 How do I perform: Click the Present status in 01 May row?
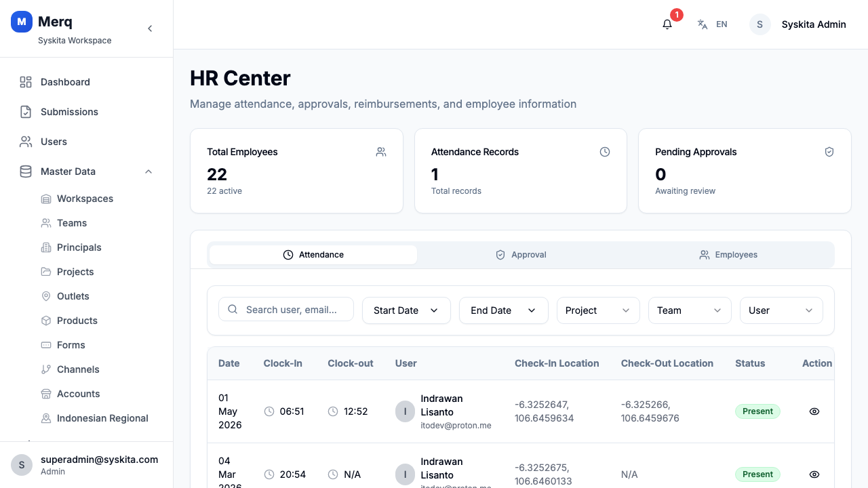[757, 411]
